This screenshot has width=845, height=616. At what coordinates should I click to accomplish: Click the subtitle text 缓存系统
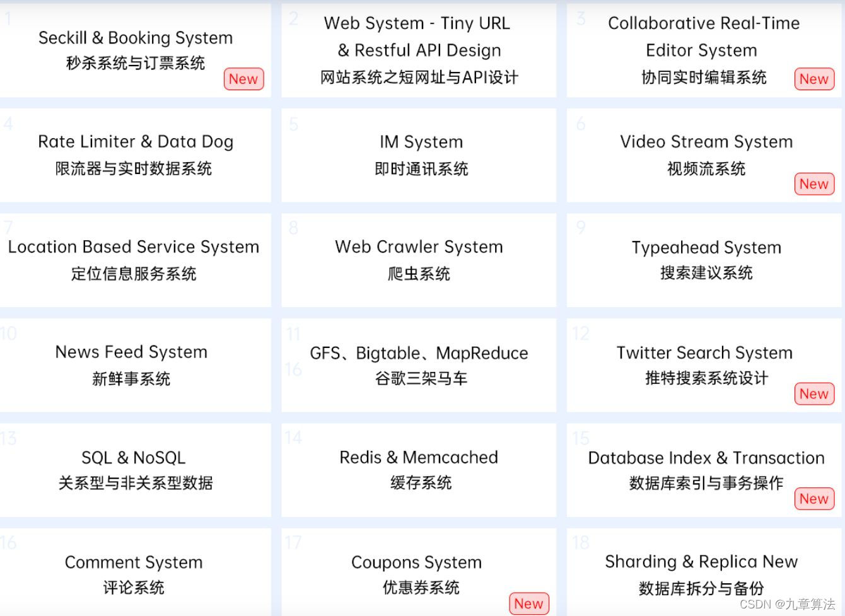[x=421, y=483]
